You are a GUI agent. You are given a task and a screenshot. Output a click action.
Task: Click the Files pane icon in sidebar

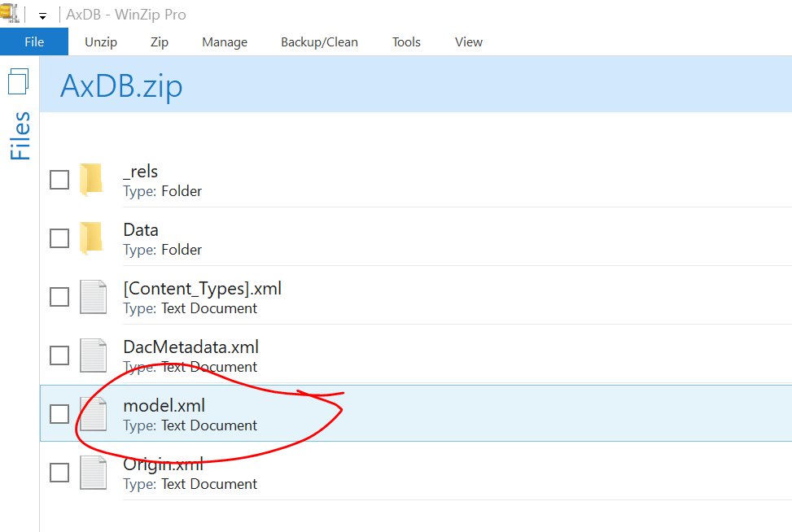coord(19,81)
